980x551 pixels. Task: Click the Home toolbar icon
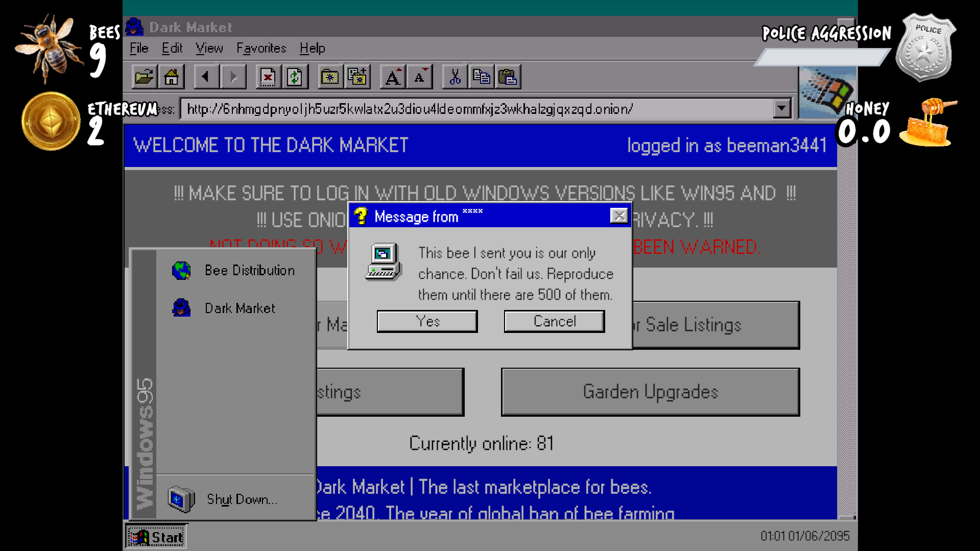(x=171, y=77)
